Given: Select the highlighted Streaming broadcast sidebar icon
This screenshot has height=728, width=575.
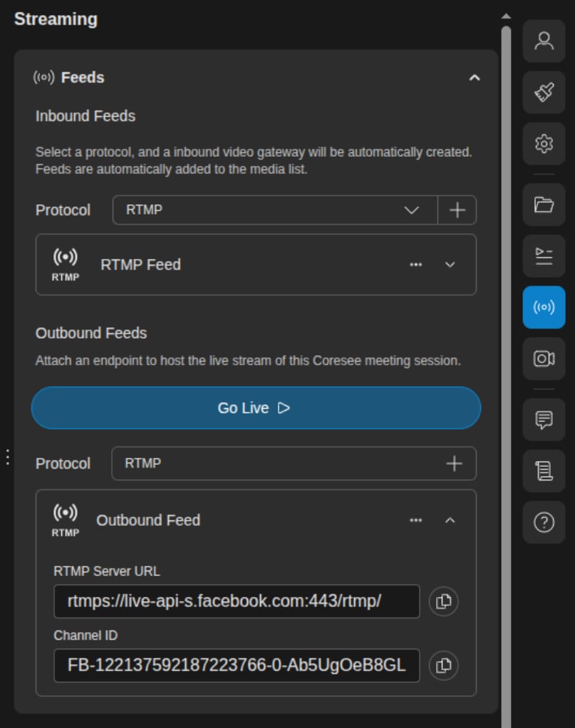Looking at the screenshot, I should pos(544,307).
